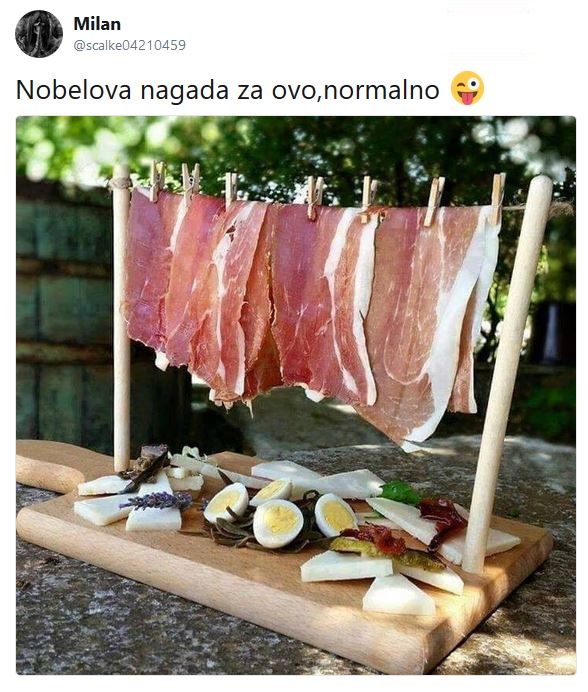This screenshot has height=692, width=588.
Task: Open the attached prosciutto photo
Action: [296, 395]
